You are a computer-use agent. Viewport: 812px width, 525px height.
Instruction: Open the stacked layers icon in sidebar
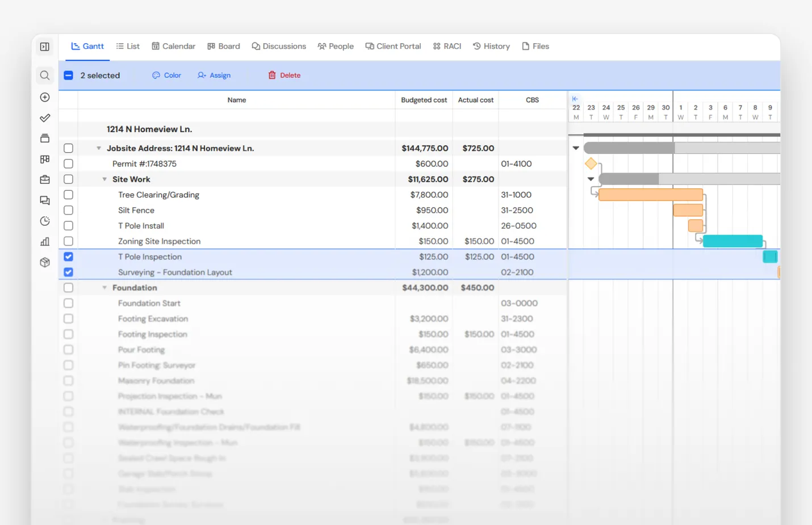(x=45, y=138)
